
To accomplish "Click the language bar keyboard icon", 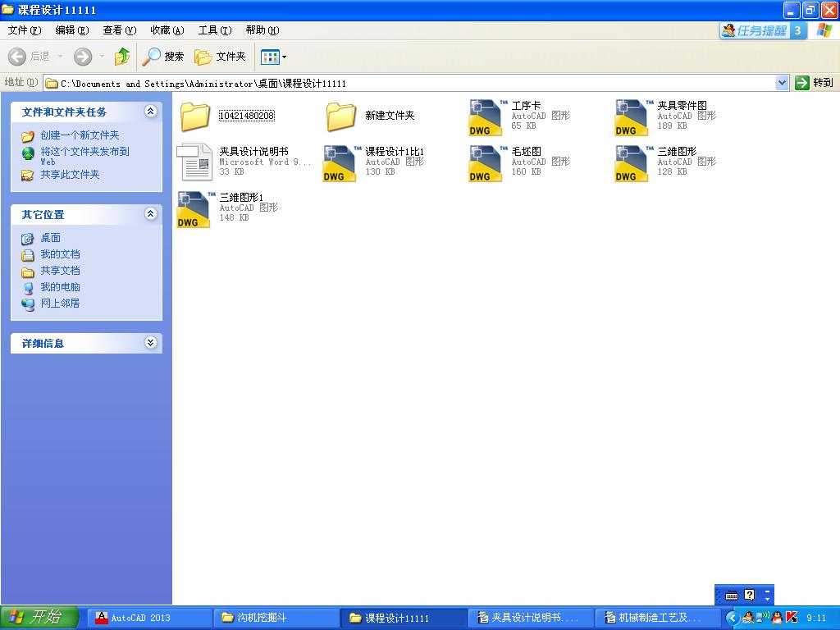I will (x=731, y=596).
